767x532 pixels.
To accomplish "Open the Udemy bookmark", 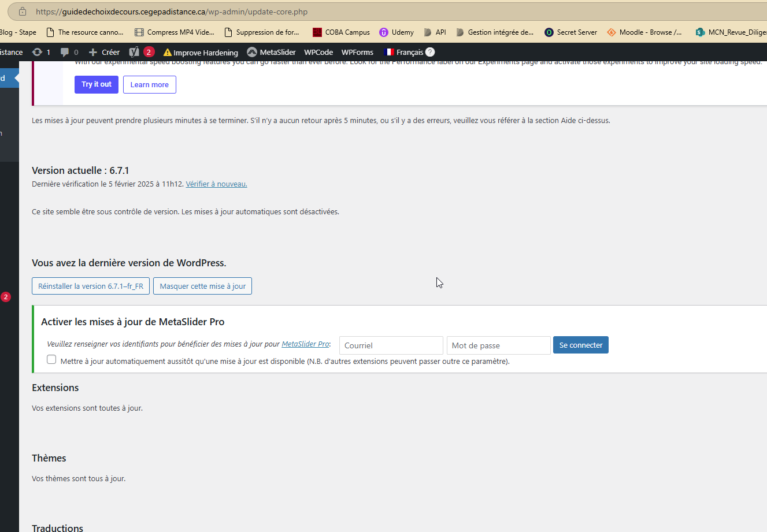I will click(397, 32).
